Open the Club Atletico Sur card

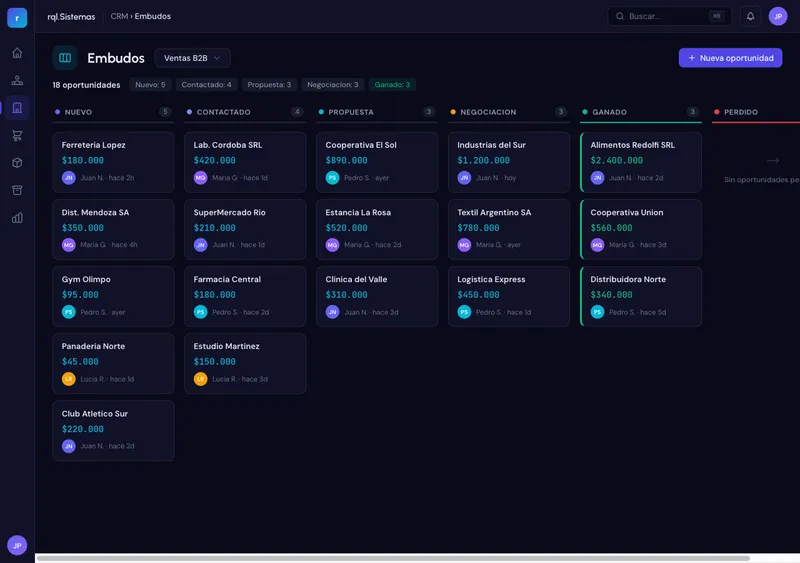[113, 430]
